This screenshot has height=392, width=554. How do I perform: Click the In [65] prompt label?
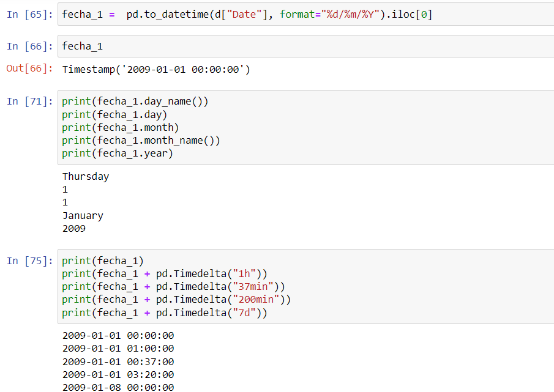[29, 14]
